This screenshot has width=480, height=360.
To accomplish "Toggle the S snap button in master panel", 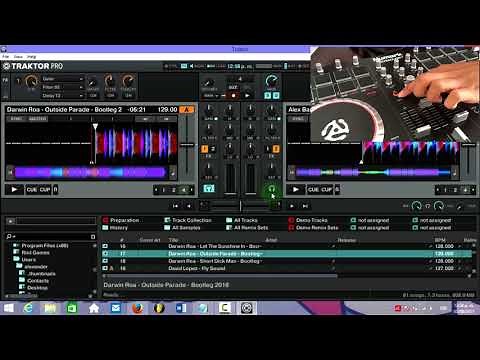I will (267, 96).
